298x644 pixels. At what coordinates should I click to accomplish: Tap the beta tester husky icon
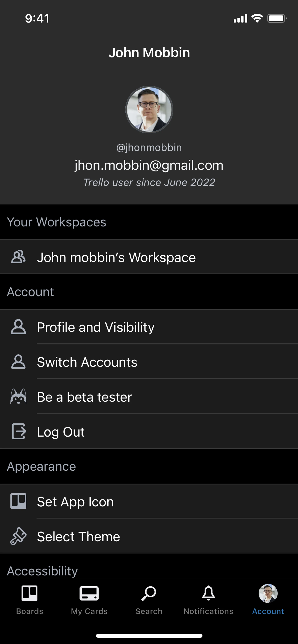pos(18,396)
